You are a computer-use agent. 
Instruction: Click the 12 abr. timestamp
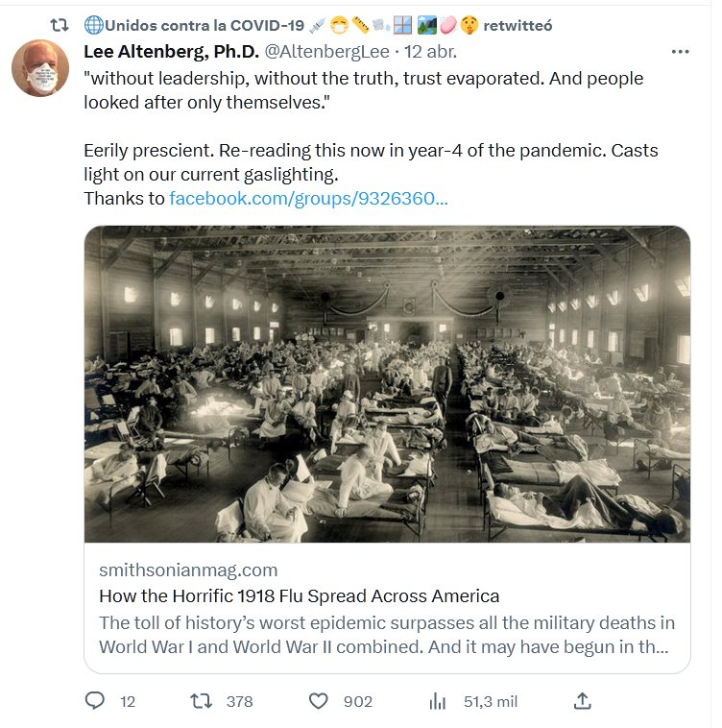(x=430, y=51)
